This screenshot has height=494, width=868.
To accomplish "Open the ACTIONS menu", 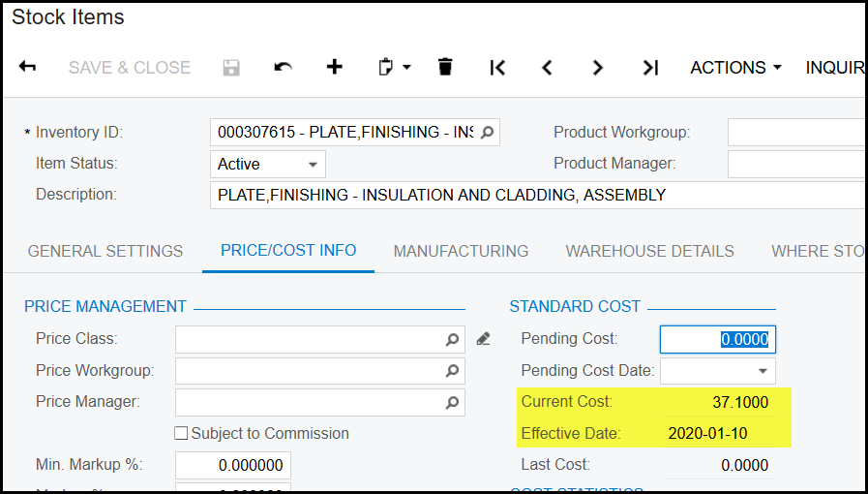I will point(734,67).
